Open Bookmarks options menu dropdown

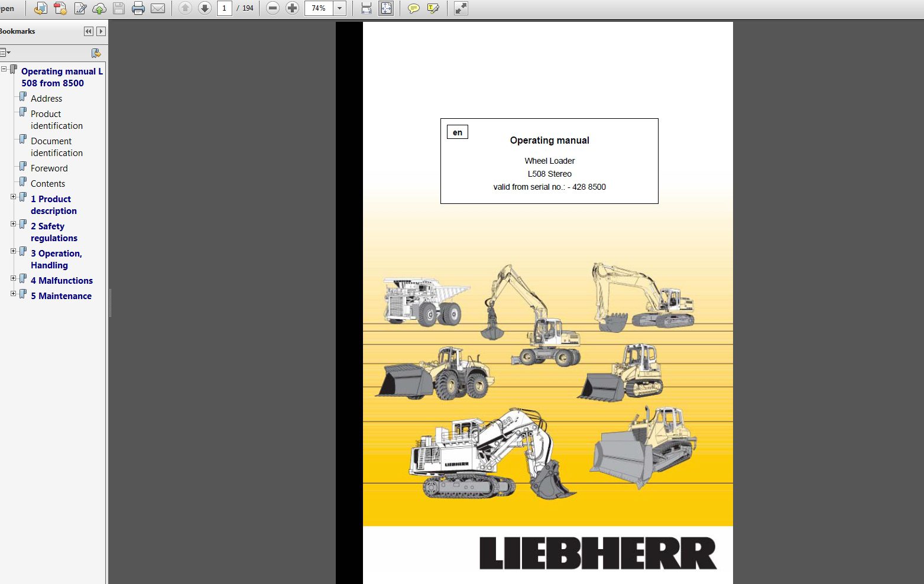click(5, 53)
